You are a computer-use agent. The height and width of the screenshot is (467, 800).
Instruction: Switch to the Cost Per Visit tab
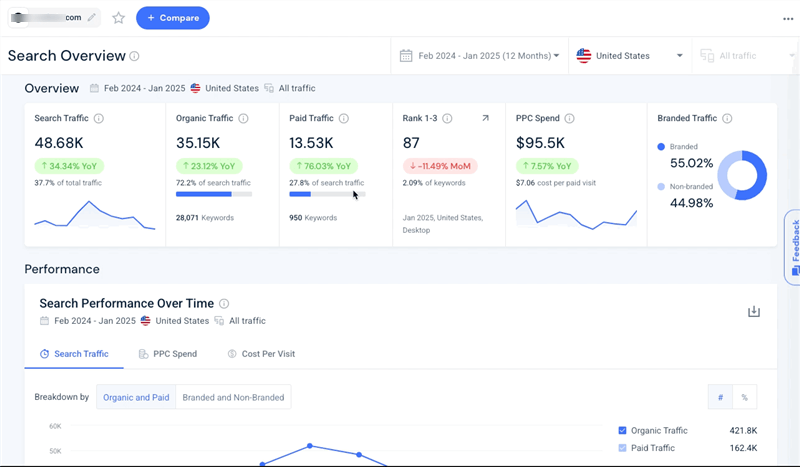[261, 354]
